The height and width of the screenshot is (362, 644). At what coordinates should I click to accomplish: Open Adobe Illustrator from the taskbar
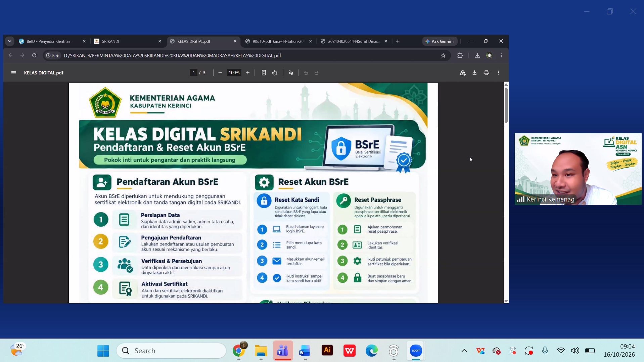(327, 351)
